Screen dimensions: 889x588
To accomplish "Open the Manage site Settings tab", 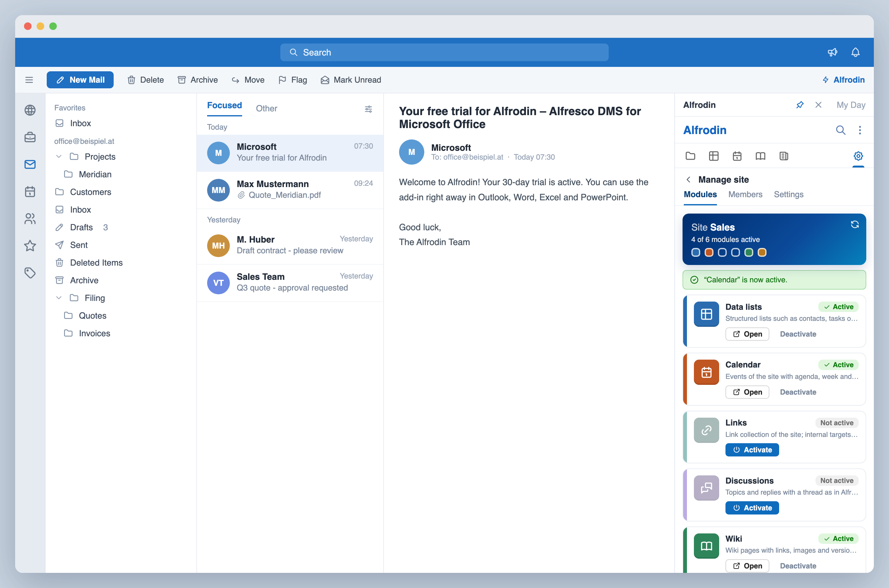I will point(788,195).
